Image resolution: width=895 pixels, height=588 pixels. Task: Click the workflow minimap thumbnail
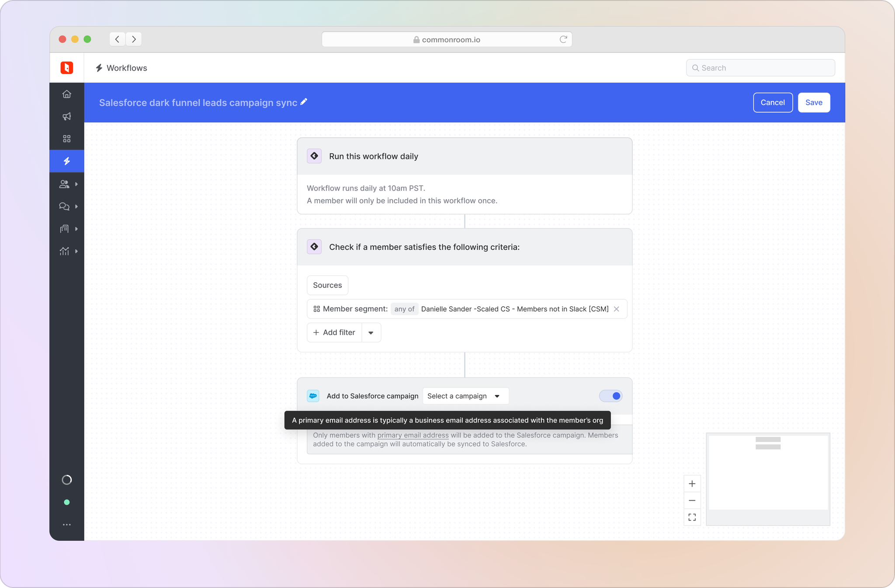tap(768, 479)
